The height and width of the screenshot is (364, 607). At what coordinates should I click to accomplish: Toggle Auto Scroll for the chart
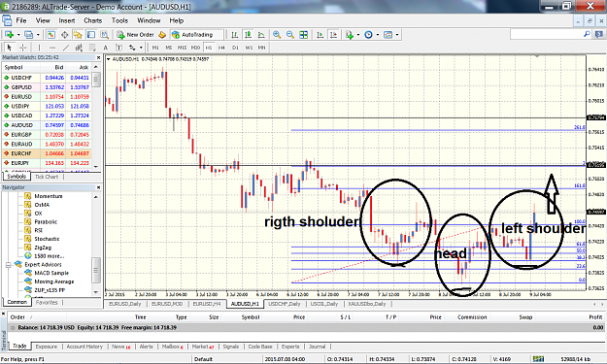point(320,35)
